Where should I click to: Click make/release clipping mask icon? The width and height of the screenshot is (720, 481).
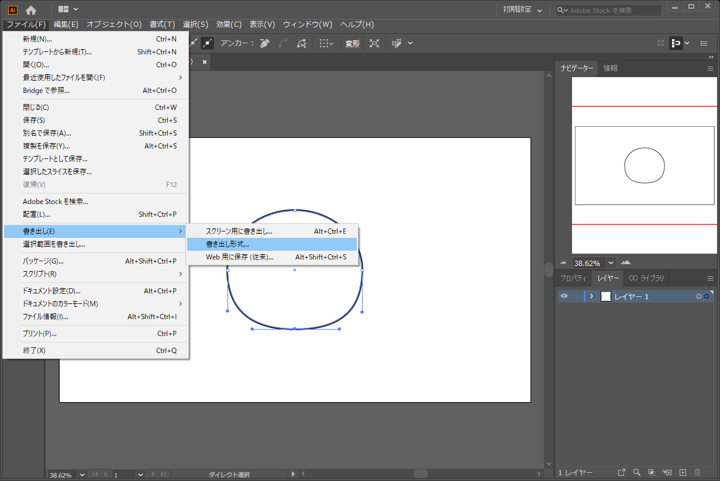click(x=652, y=472)
